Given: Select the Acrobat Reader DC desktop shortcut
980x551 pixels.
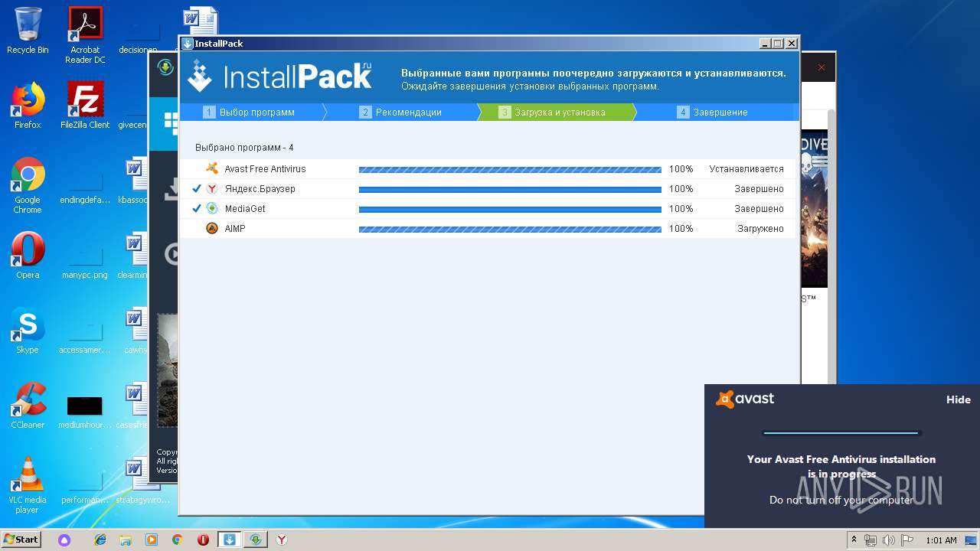Looking at the screenshot, I should [x=85, y=35].
